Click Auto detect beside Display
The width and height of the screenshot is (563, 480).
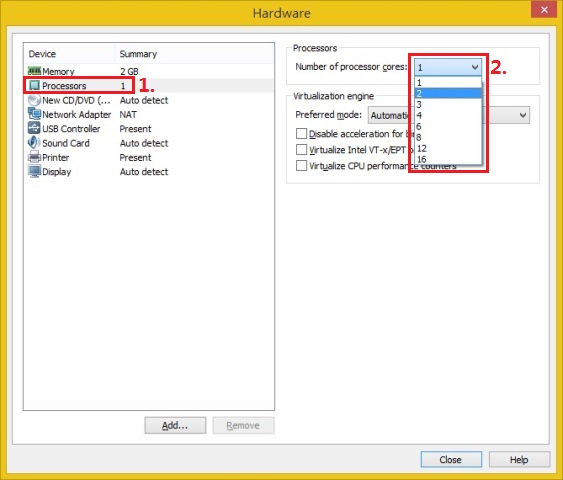click(144, 172)
